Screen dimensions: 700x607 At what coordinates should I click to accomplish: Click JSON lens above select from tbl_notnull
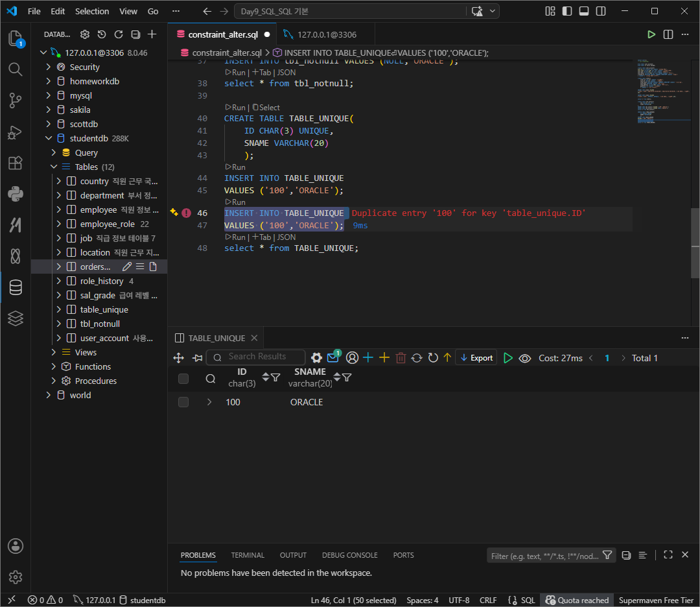[x=286, y=73]
